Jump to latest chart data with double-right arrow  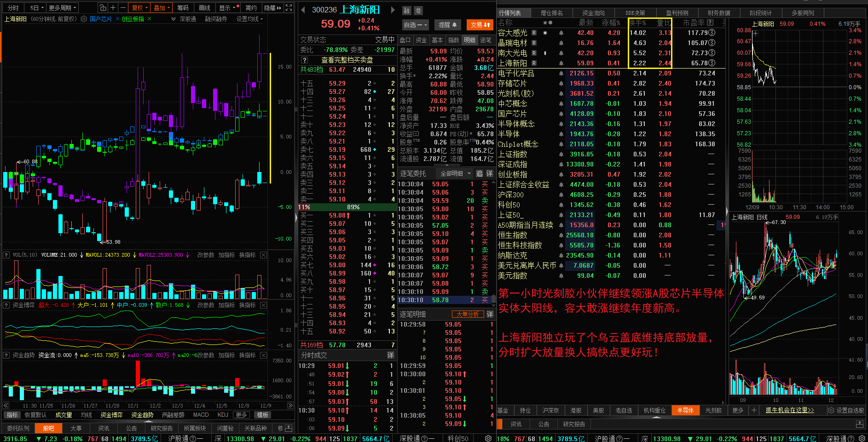pyautogui.click(x=290, y=406)
